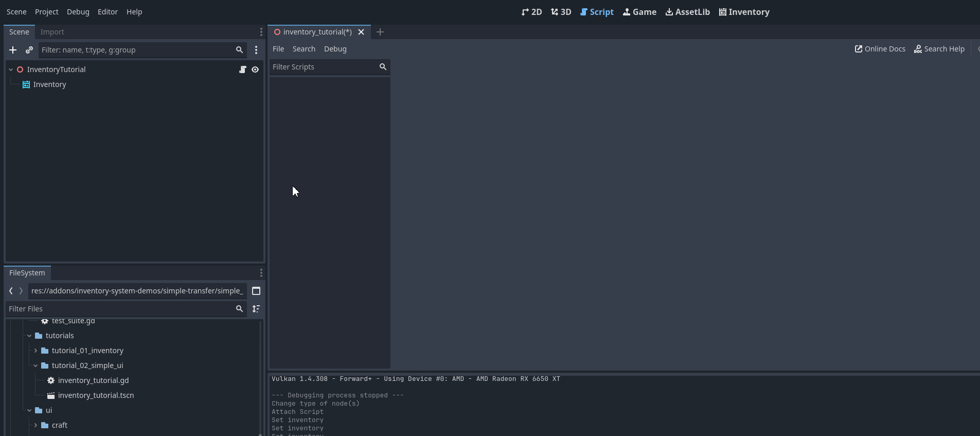The height and width of the screenshot is (436, 980).
Task: Open the AssetLib workspace
Action: pyautogui.click(x=688, y=12)
